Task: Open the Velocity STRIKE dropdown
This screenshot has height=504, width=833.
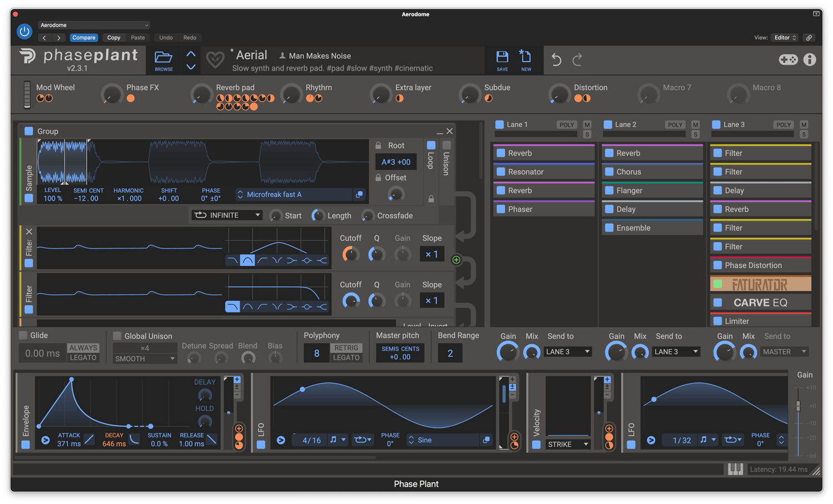Action: [x=568, y=445]
